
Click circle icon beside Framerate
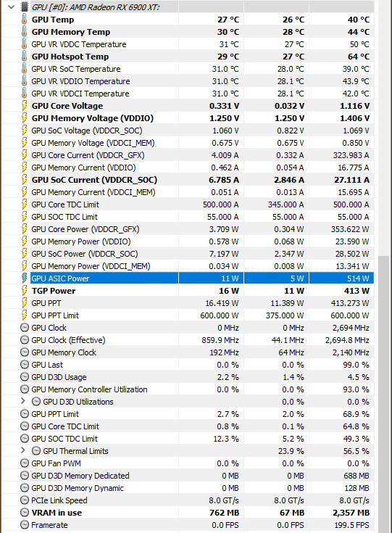point(25,525)
